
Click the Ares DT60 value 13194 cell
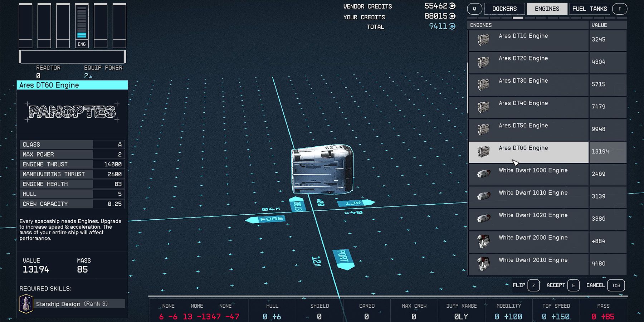[x=608, y=152]
